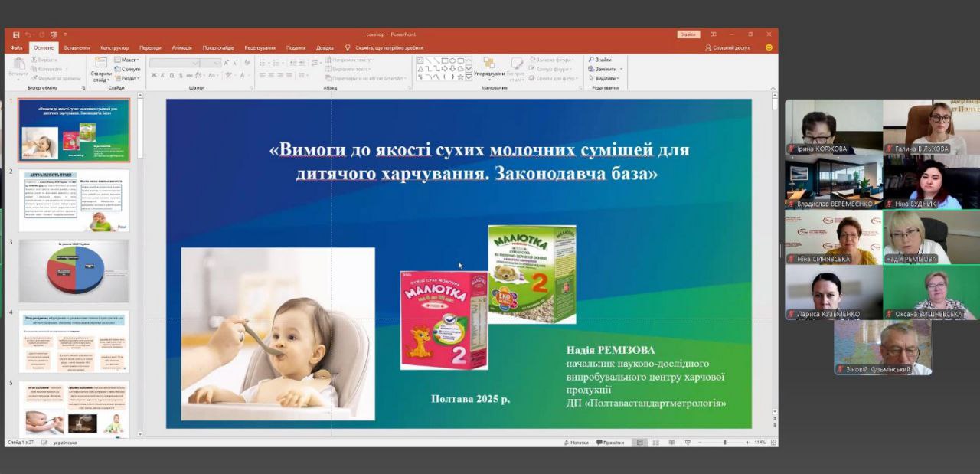Viewport: 980px width, 474px height.
Task: Align text to the left
Action: 262,75
